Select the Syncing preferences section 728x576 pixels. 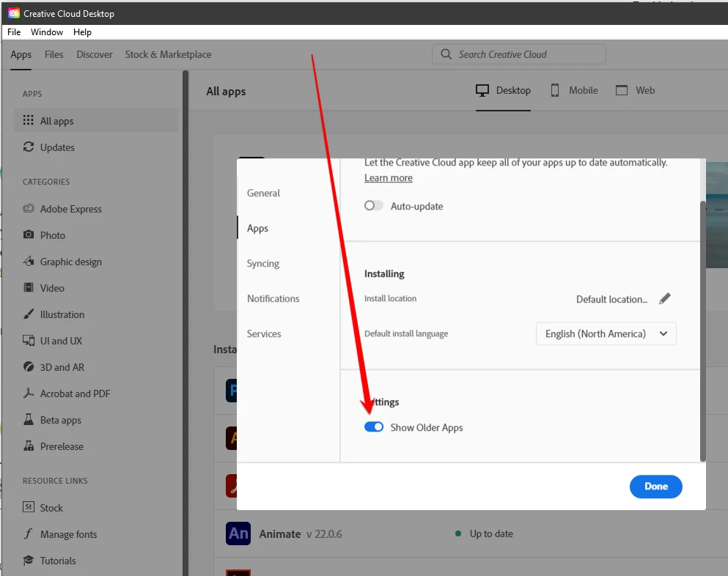pyautogui.click(x=262, y=263)
